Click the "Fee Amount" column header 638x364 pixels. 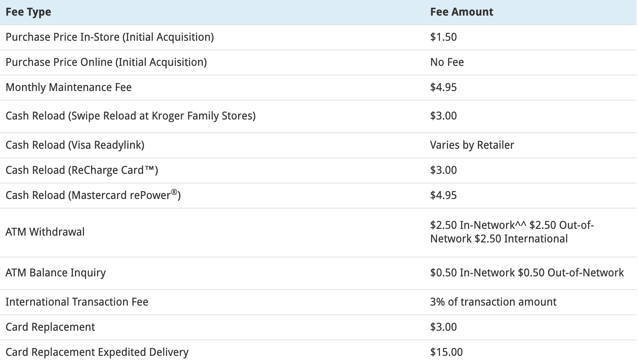[x=461, y=12]
